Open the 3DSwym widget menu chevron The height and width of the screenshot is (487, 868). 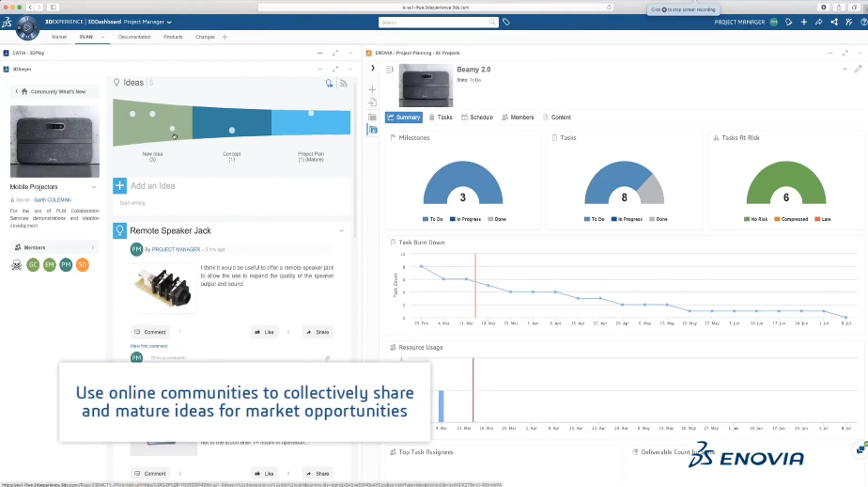tap(349, 70)
